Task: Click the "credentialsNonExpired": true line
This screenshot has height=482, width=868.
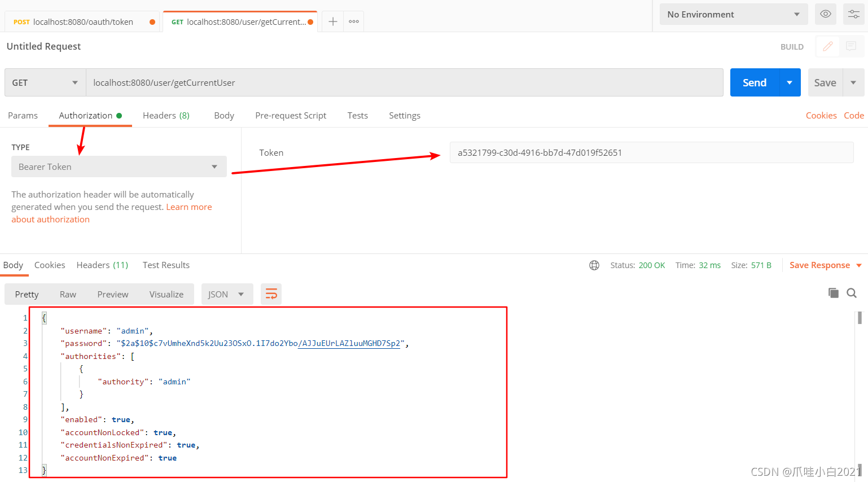Action: [x=130, y=445]
